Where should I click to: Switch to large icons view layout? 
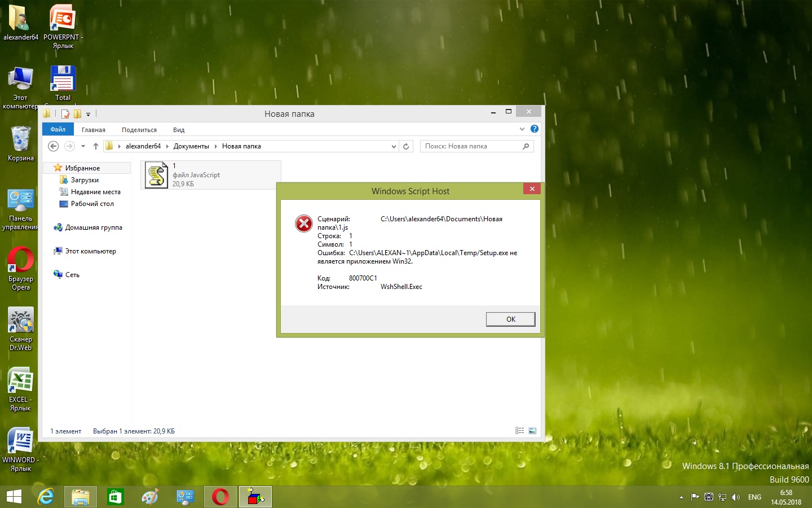point(532,431)
